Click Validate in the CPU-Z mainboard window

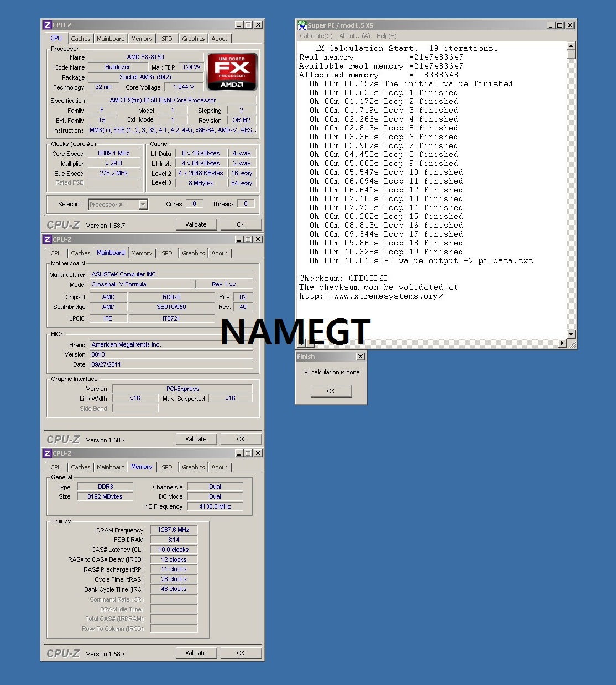(x=196, y=439)
